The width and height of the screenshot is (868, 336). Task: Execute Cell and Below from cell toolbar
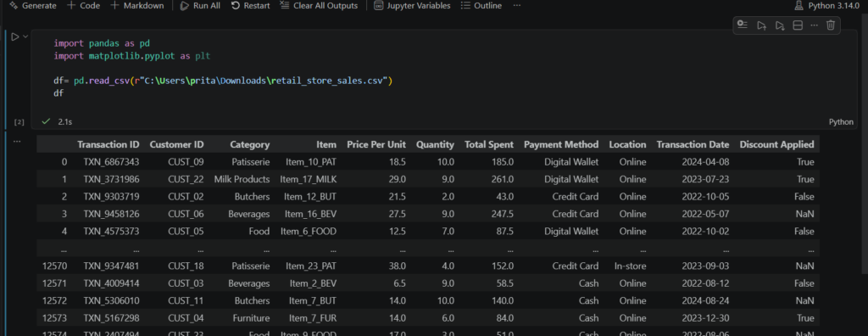coord(780,25)
